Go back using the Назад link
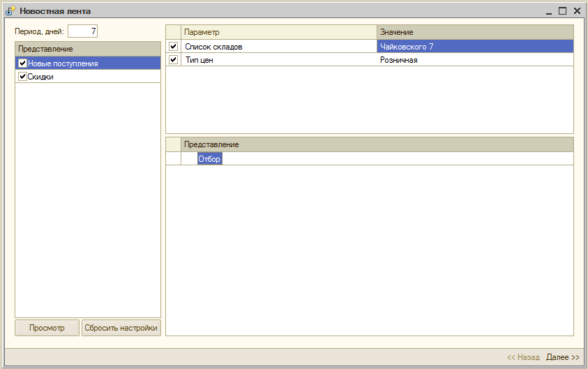Image resolution: width=588 pixels, height=369 pixels. (x=523, y=357)
